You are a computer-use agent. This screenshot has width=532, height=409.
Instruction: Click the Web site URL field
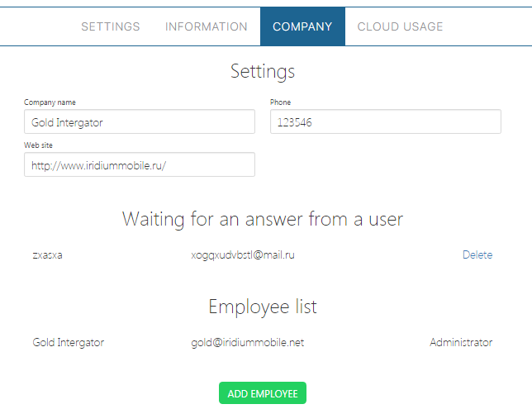pos(139,165)
